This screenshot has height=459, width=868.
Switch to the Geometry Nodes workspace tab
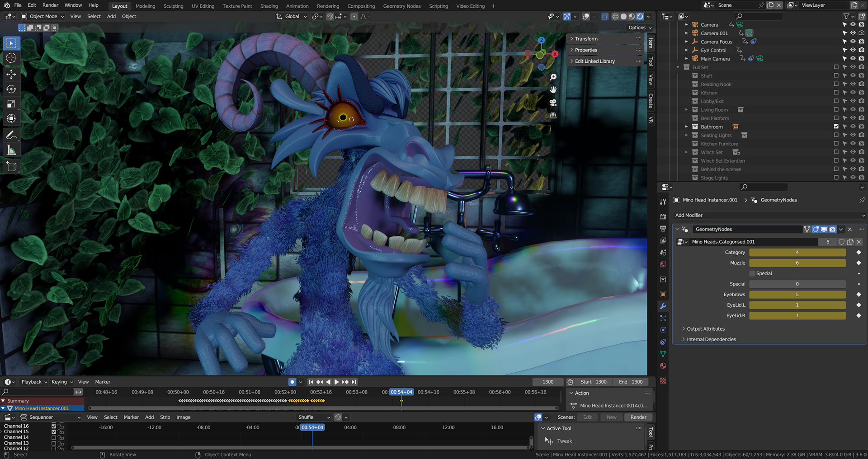[x=401, y=6]
